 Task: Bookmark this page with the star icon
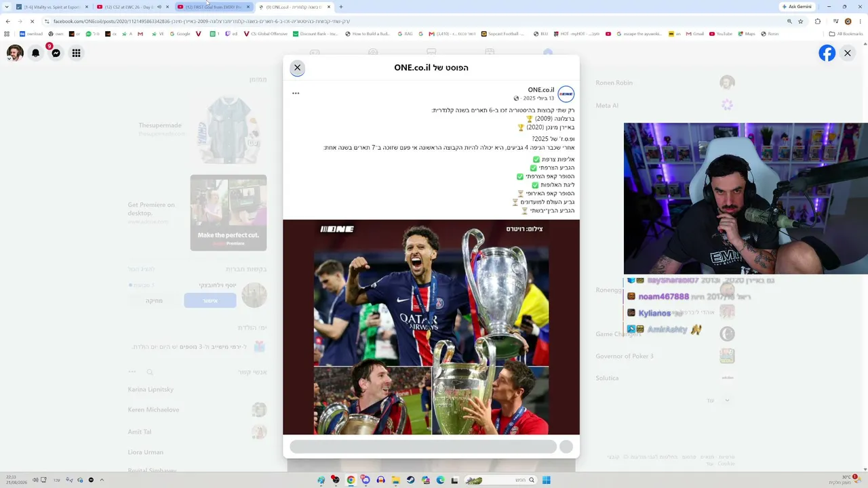coord(800,21)
